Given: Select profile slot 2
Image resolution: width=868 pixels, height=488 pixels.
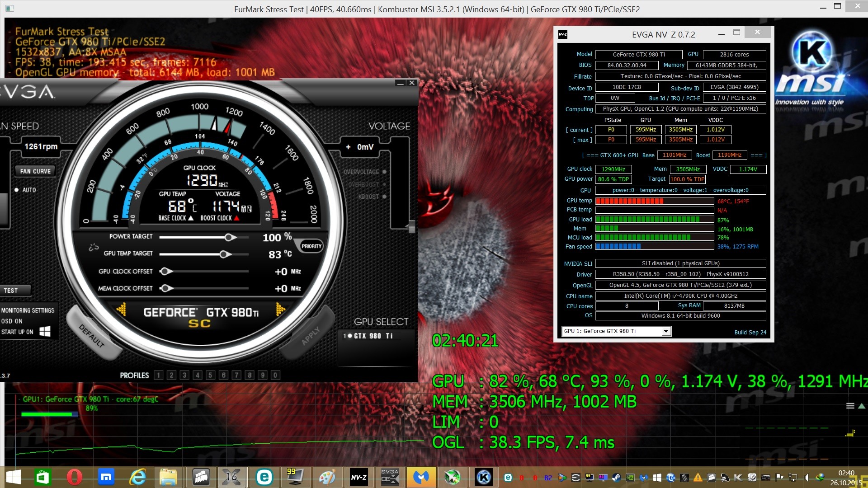Looking at the screenshot, I should pos(171,375).
